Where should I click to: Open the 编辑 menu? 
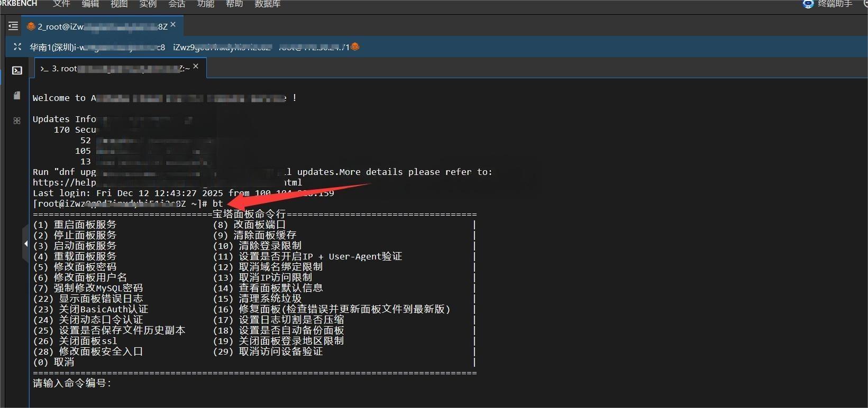90,4
